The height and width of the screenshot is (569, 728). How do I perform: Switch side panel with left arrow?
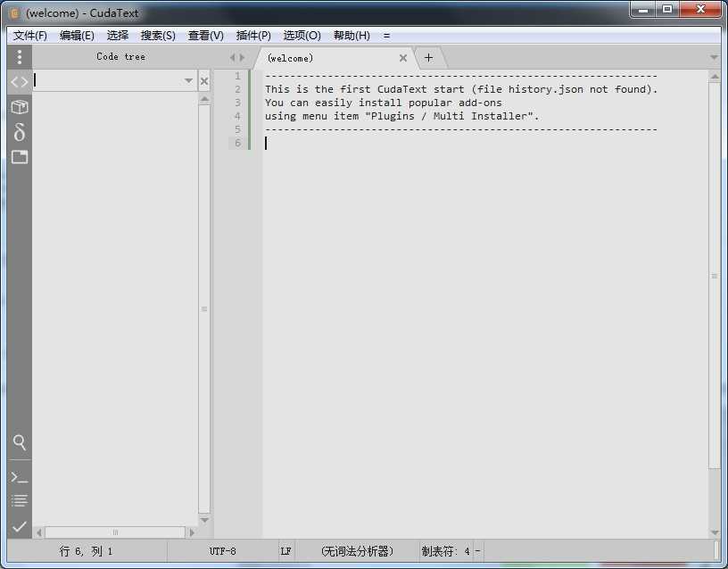(x=232, y=57)
